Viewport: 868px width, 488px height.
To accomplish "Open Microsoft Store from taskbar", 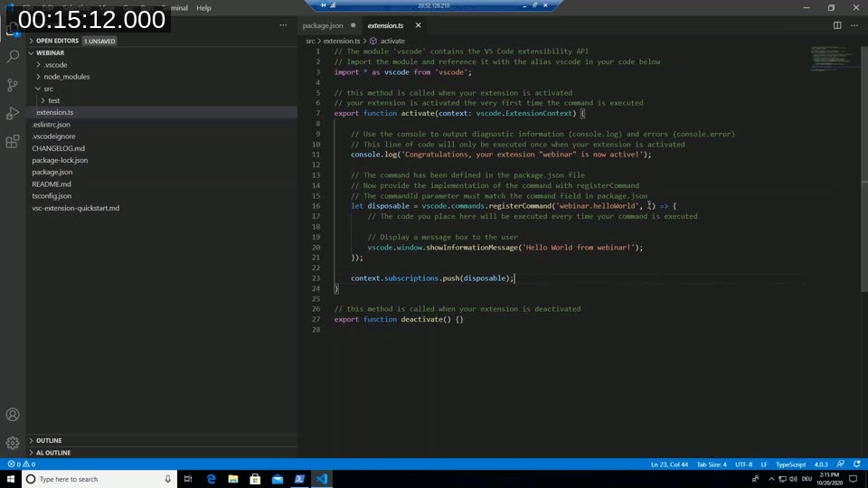I will point(255,479).
